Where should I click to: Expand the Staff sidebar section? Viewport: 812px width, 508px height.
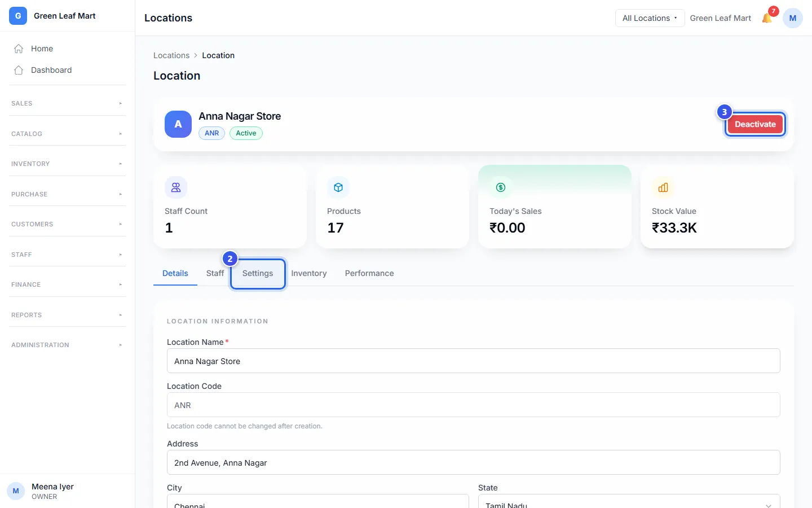(x=68, y=255)
